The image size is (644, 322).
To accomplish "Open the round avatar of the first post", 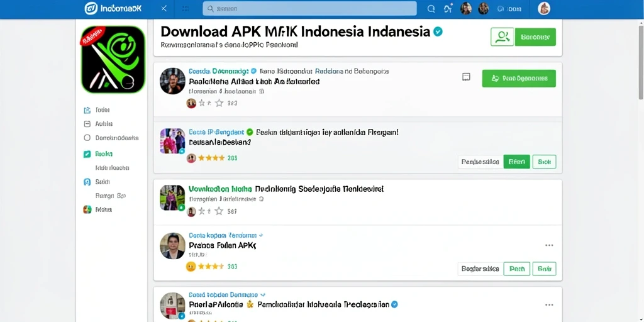I will pos(172,81).
